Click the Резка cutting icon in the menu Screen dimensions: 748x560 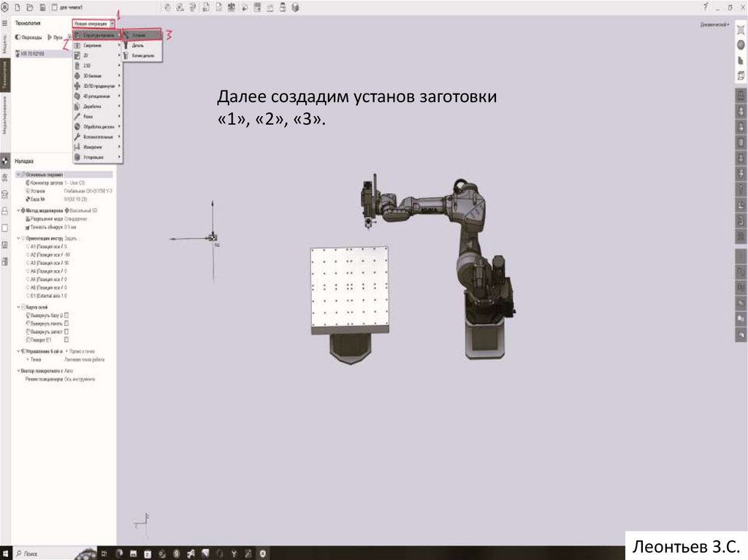(77, 116)
